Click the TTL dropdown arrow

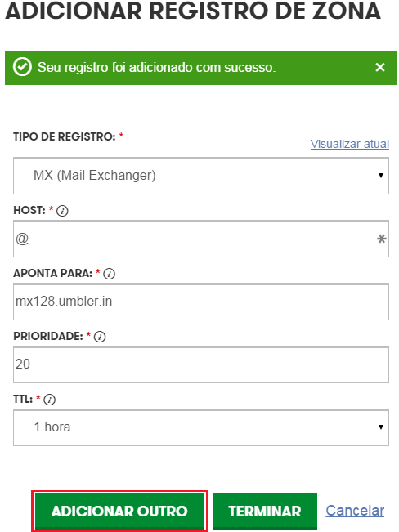pos(381,427)
